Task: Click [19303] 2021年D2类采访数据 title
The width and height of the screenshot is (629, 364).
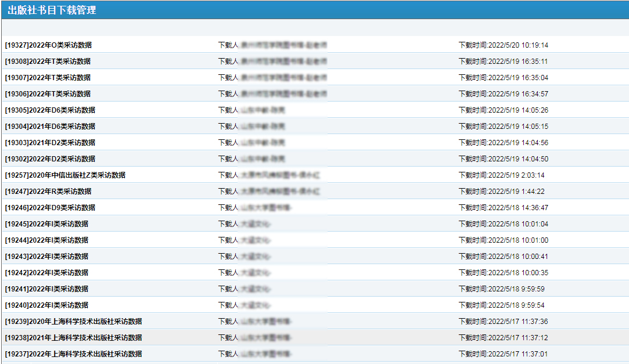Action: (x=50, y=143)
